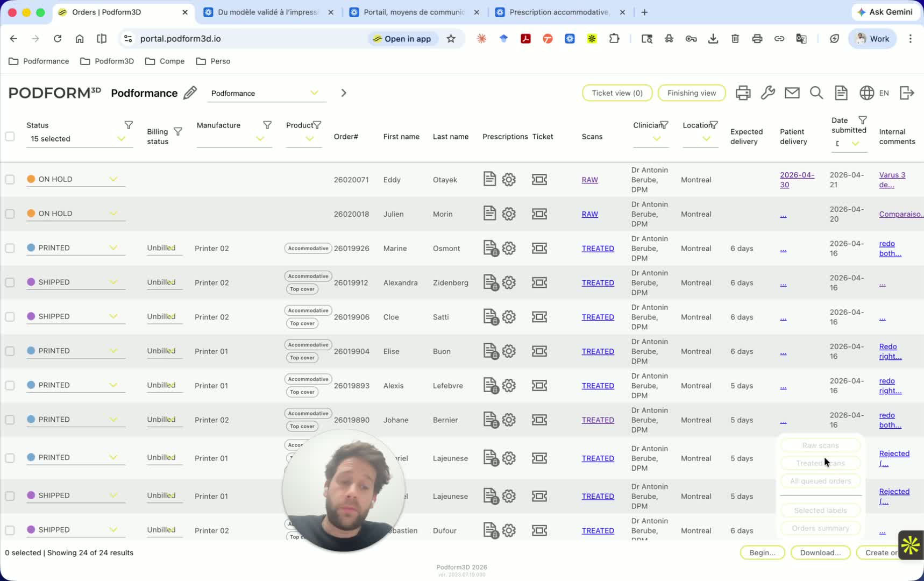The width and height of the screenshot is (924, 581).
Task: Filter by Manufacture funnel icon
Action: [267, 125]
